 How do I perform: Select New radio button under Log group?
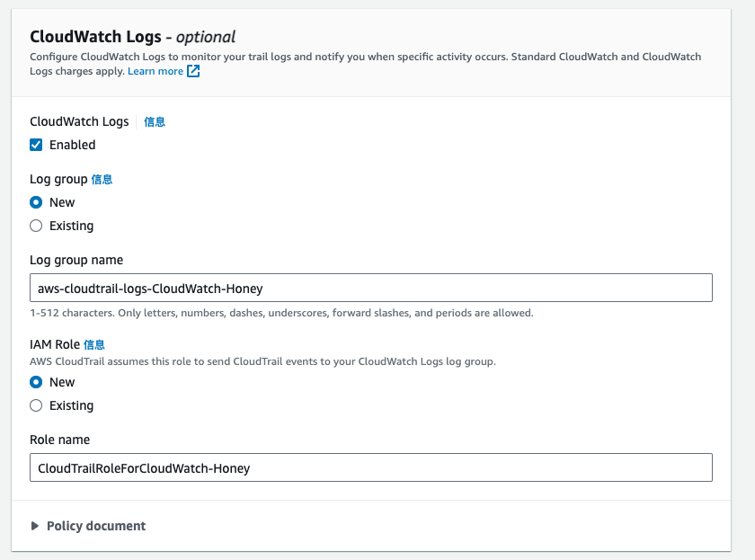coord(36,202)
